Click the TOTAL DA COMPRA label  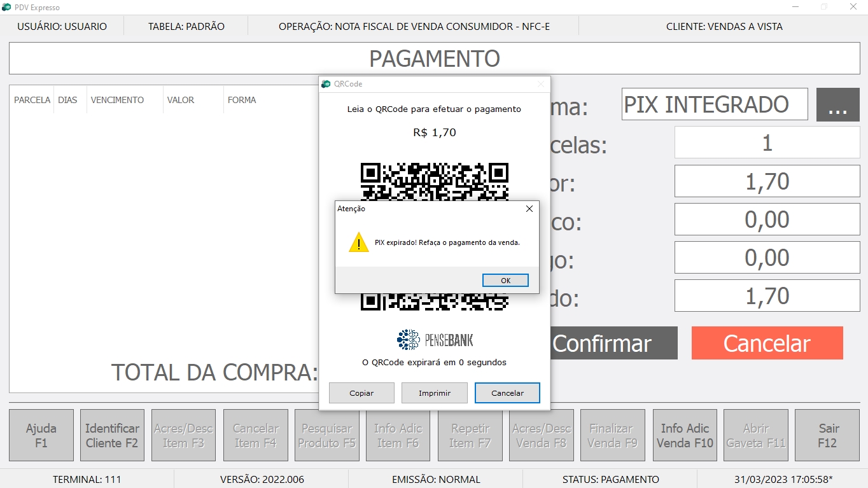click(x=214, y=372)
